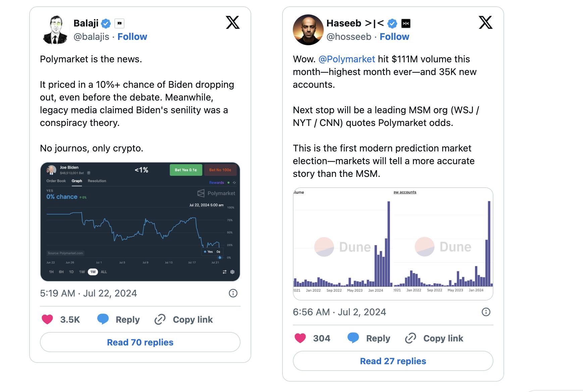Open the Dune volume chart image
The image size is (583, 392).
393,244
